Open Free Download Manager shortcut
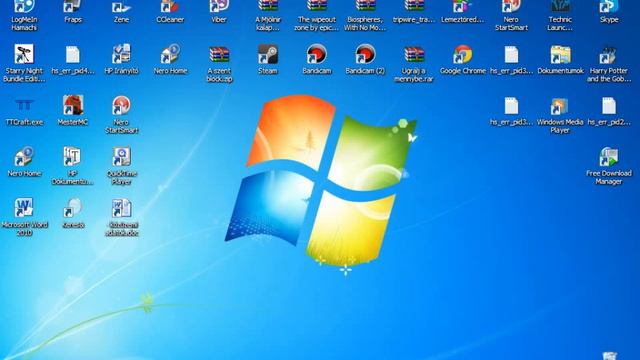The height and width of the screenshot is (360, 640). (x=609, y=166)
